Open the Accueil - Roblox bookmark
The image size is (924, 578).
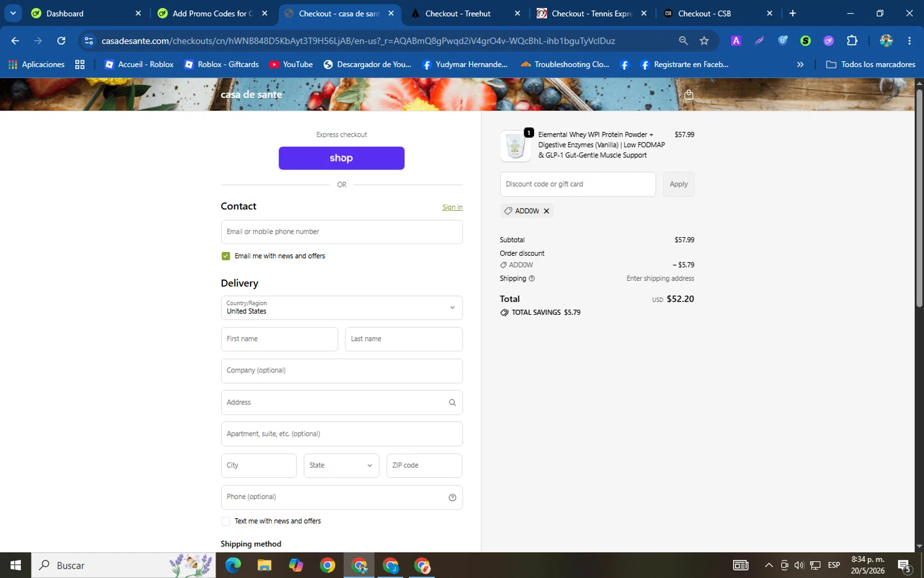tap(139, 64)
